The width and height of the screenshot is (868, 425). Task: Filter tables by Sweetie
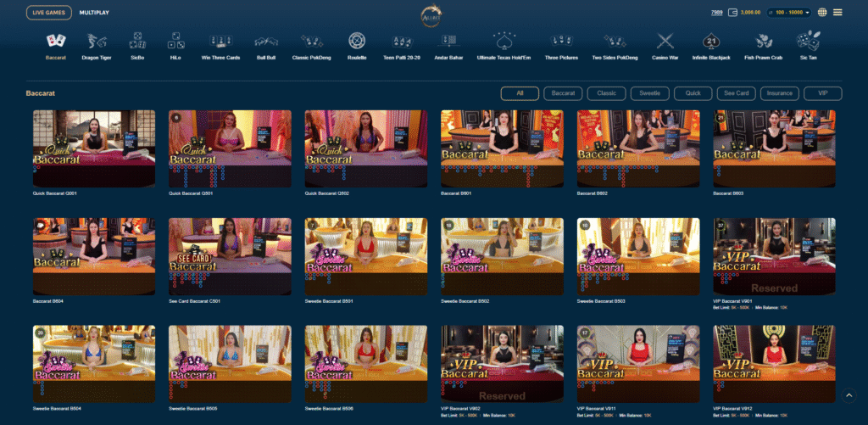click(650, 93)
